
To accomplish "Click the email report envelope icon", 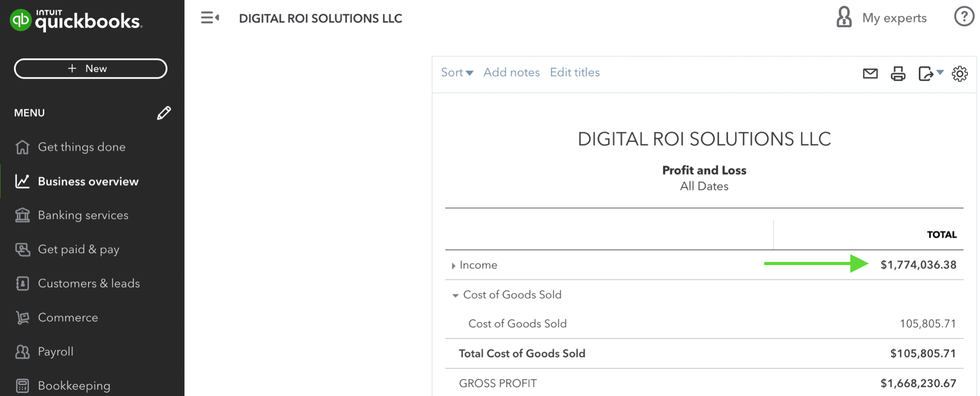I will pyautogui.click(x=870, y=73).
